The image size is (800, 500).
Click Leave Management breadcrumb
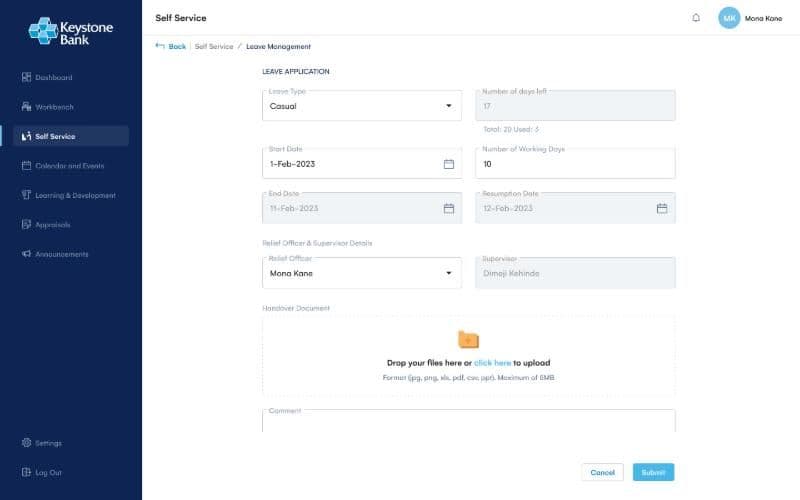[x=278, y=46]
